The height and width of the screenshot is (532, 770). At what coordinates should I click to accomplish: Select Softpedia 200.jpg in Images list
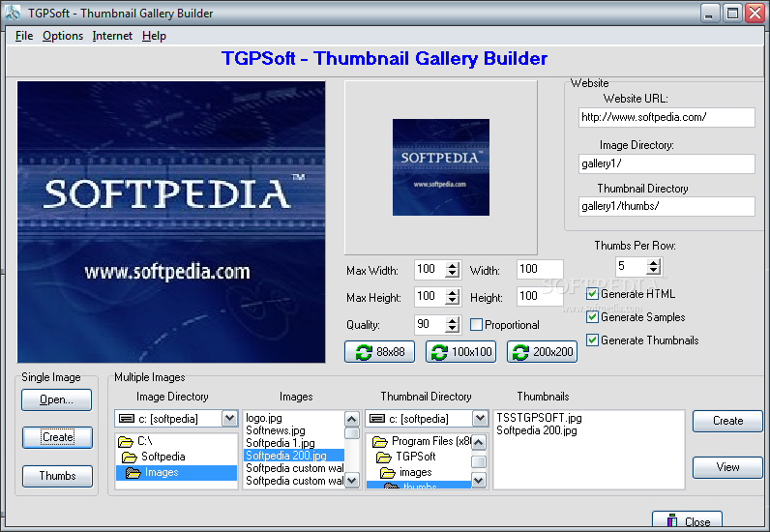tap(294, 456)
